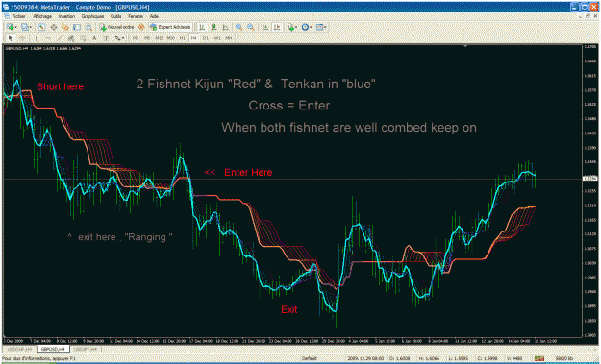Switch timeframe to D1
This screenshot has height=364, width=601.
[x=206, y=38]
